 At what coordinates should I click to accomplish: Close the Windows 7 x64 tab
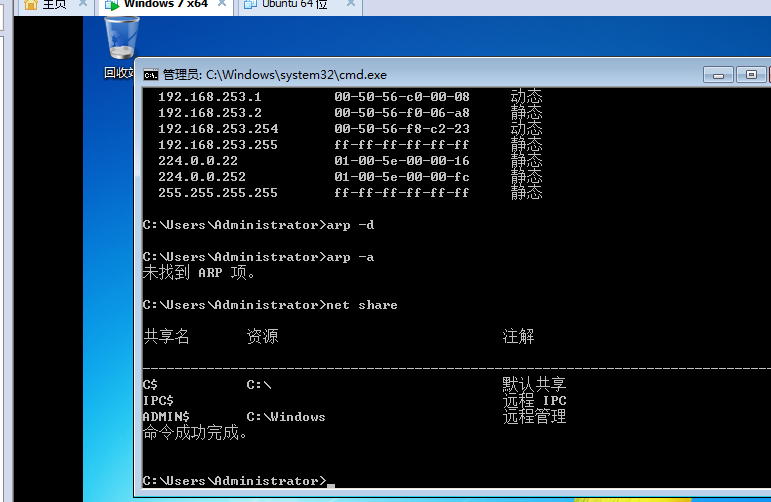tap(222, 3)
